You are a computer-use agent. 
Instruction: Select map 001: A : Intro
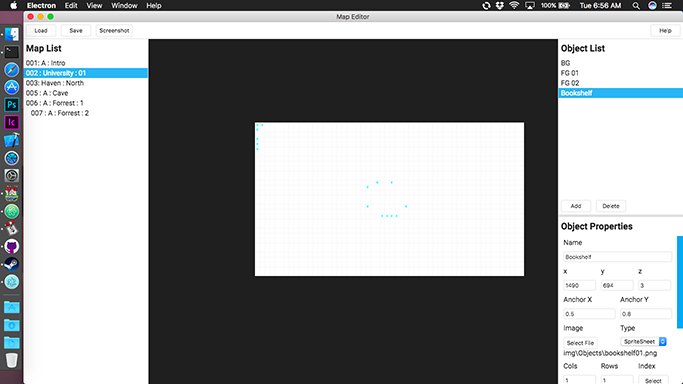coord(86,63)
